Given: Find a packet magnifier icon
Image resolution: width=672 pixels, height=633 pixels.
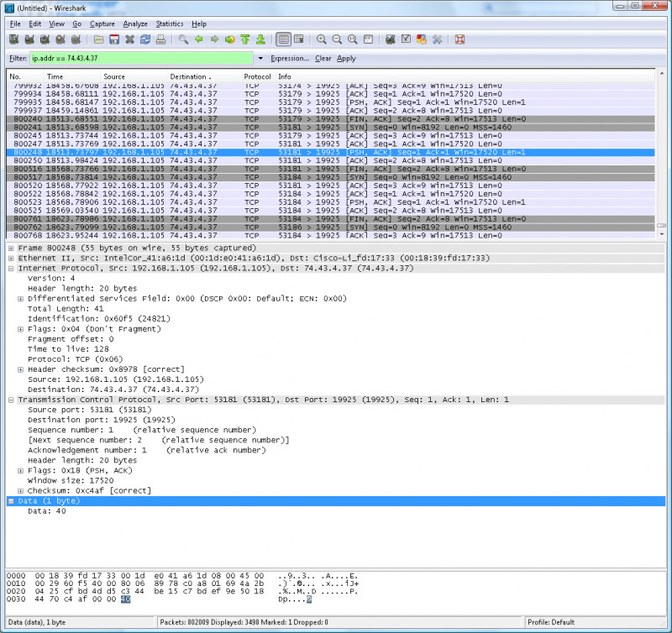Looking at the screenshot, I should coord(183,39).
